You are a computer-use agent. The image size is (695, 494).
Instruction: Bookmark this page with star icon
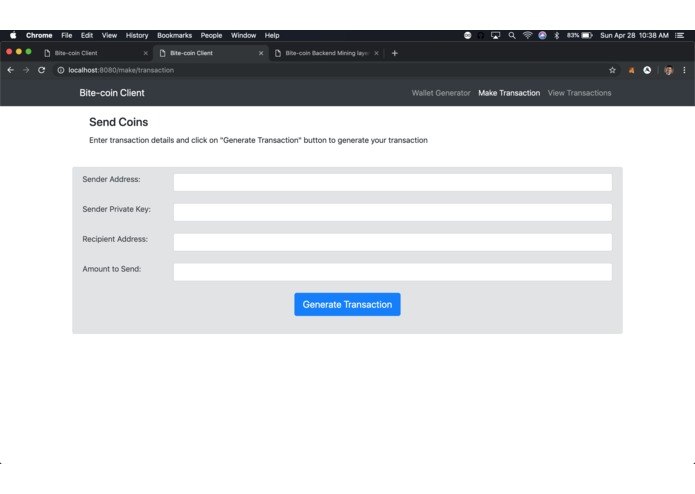[x=612, y=70]
